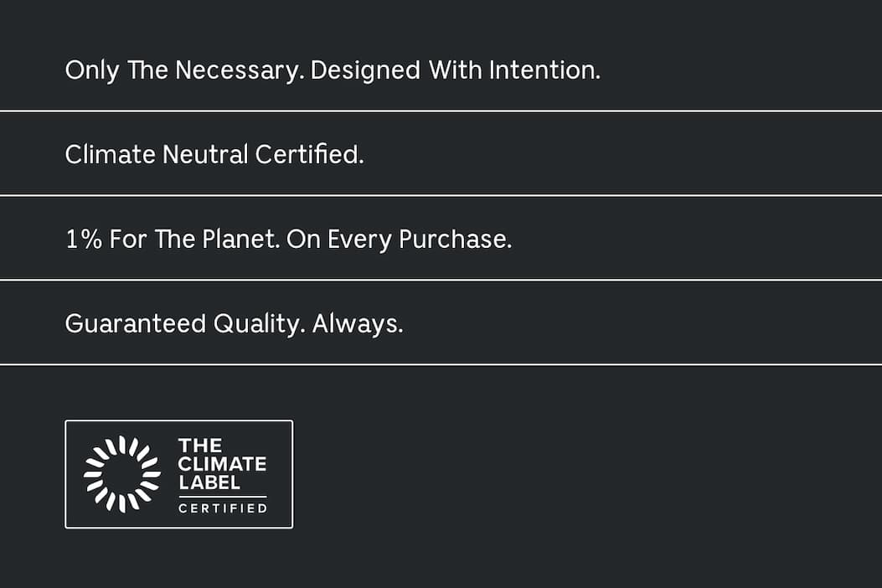Click the divider below "Designed With Intention."
The width and height of the screenshot is (882, 588).
click(441, 111)
